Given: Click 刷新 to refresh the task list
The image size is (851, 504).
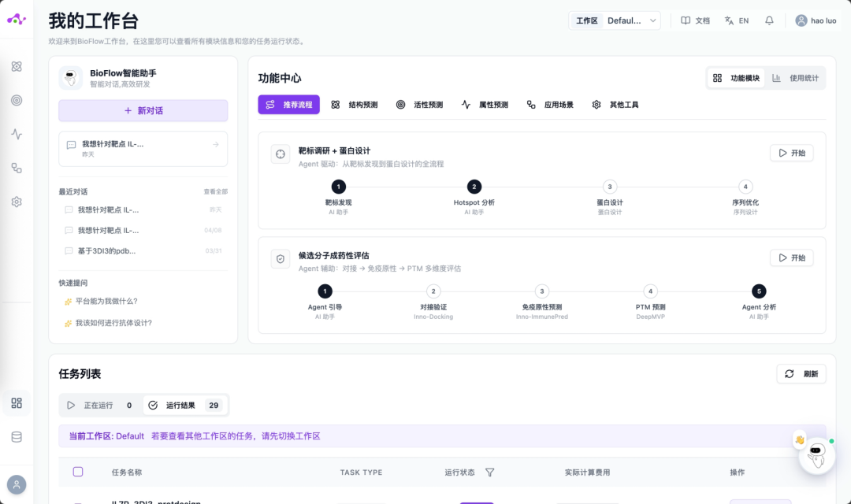Looking at the screenshot, I should pos(801,374).
